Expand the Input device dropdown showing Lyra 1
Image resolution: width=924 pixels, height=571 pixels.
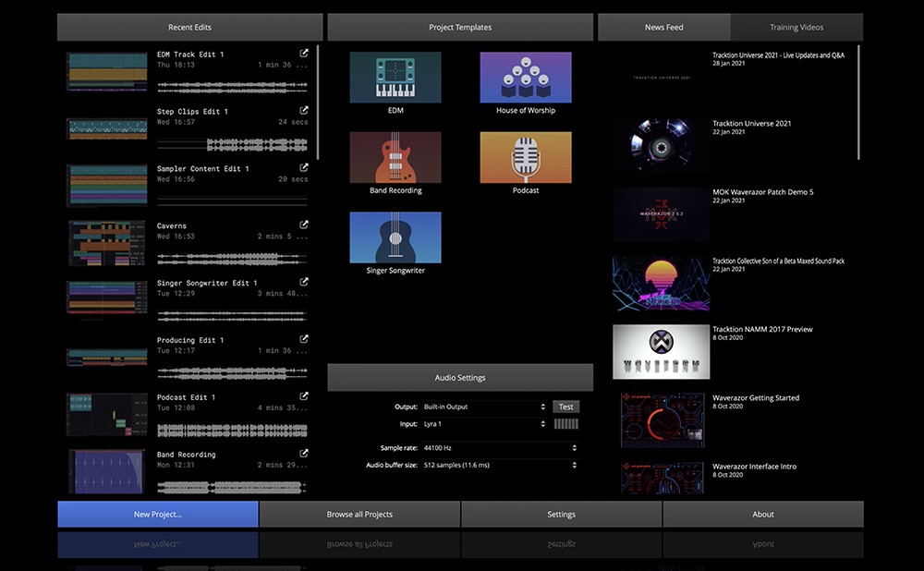pyautogui.click(x=484, y=424)
